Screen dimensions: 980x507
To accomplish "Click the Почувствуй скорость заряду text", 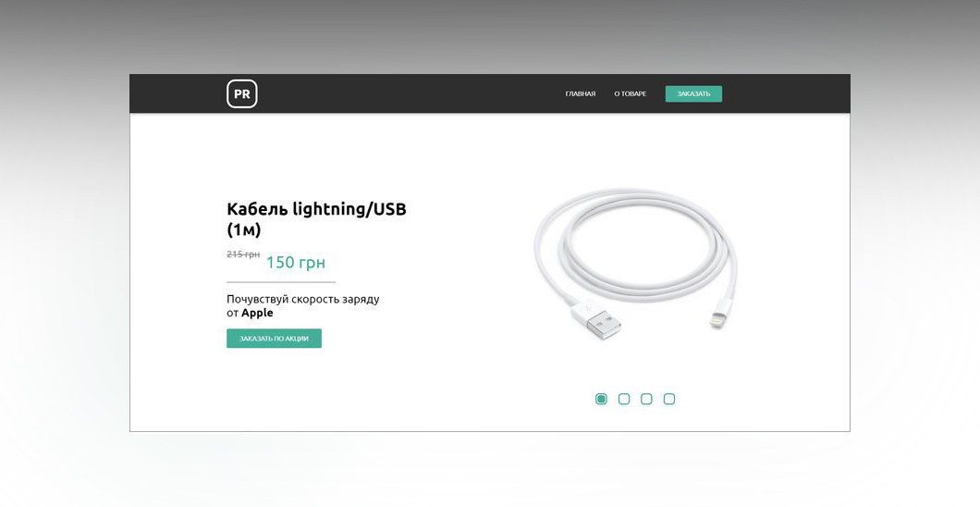I will tap(302, 299).
